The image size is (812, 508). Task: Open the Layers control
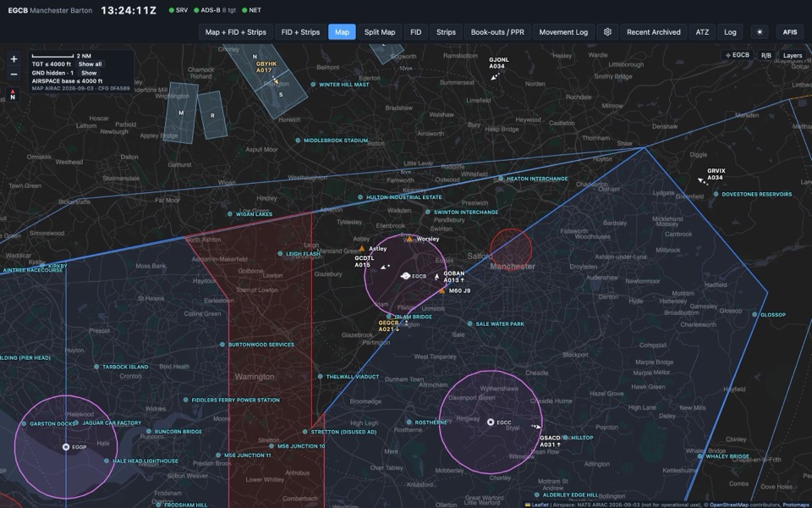pyautogui.click(x=793, y=56)
